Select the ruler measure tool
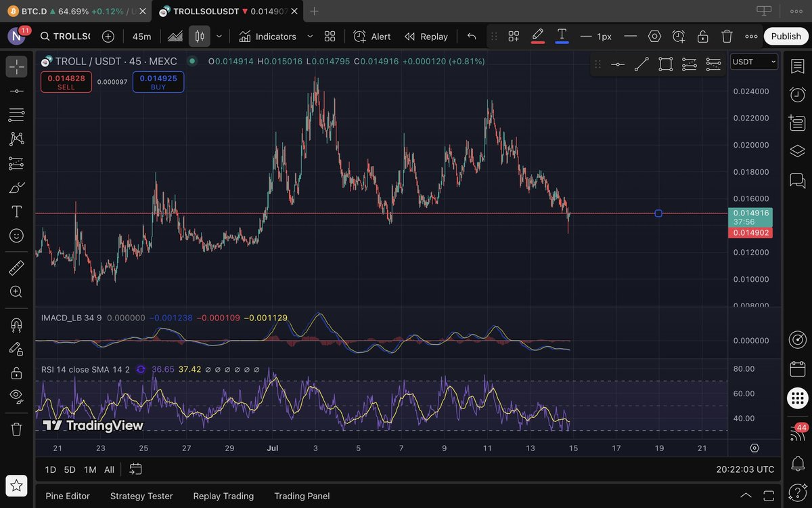This screenshot has height=508, width=812. [x=17, y=268]
